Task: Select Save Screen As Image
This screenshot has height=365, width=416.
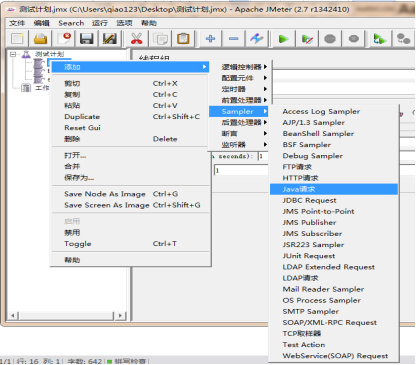Action: pyautogui.click(x=130, y=205)
